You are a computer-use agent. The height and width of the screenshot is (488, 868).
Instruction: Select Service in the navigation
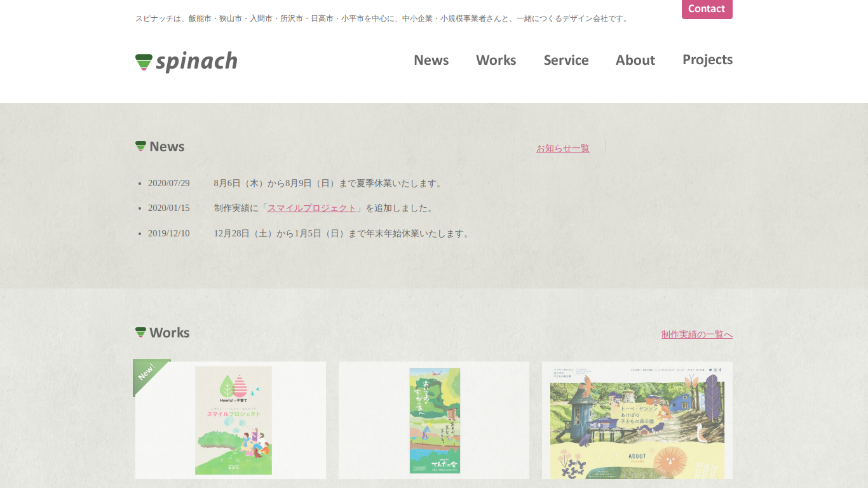566,60
